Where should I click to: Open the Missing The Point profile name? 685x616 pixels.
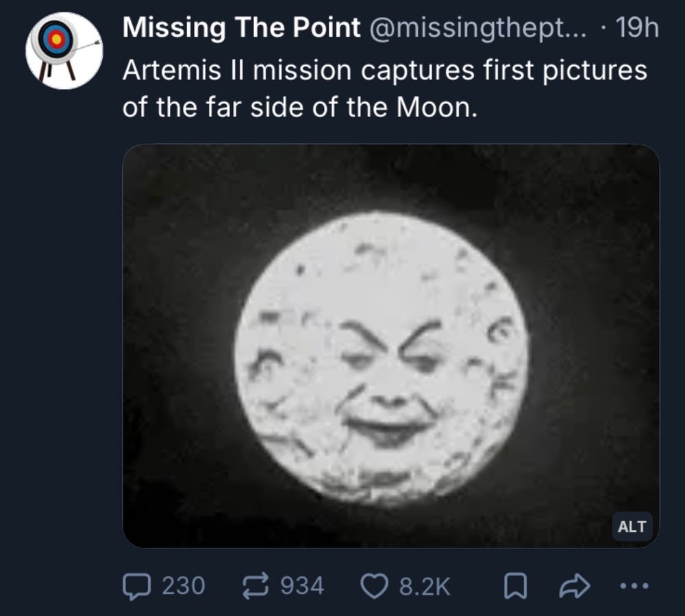pyautogui.click(x=241, y=28)
